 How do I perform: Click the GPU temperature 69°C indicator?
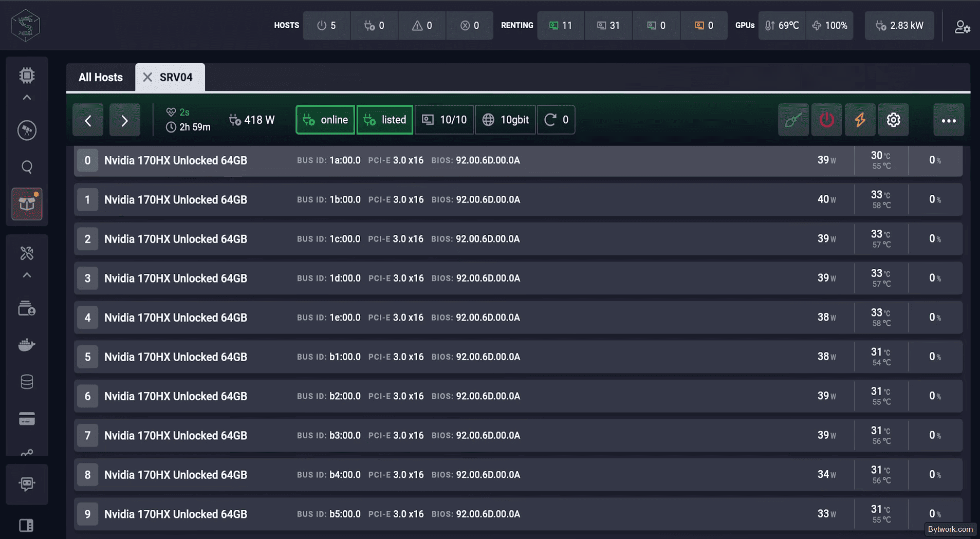tap(782, 25)
